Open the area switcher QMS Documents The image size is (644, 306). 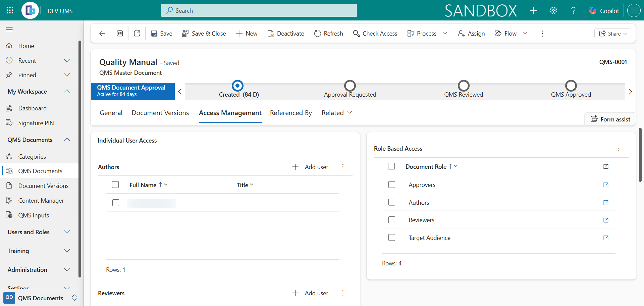click(41, 298)
